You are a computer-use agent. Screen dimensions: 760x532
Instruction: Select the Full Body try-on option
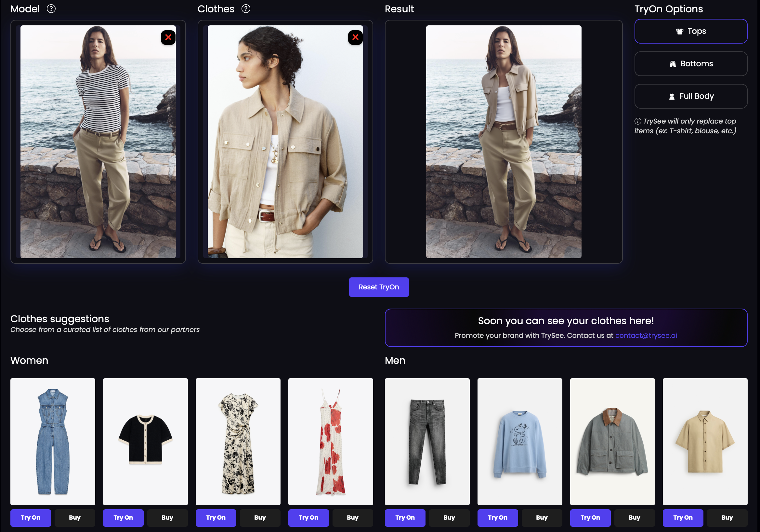pos(690,96)
